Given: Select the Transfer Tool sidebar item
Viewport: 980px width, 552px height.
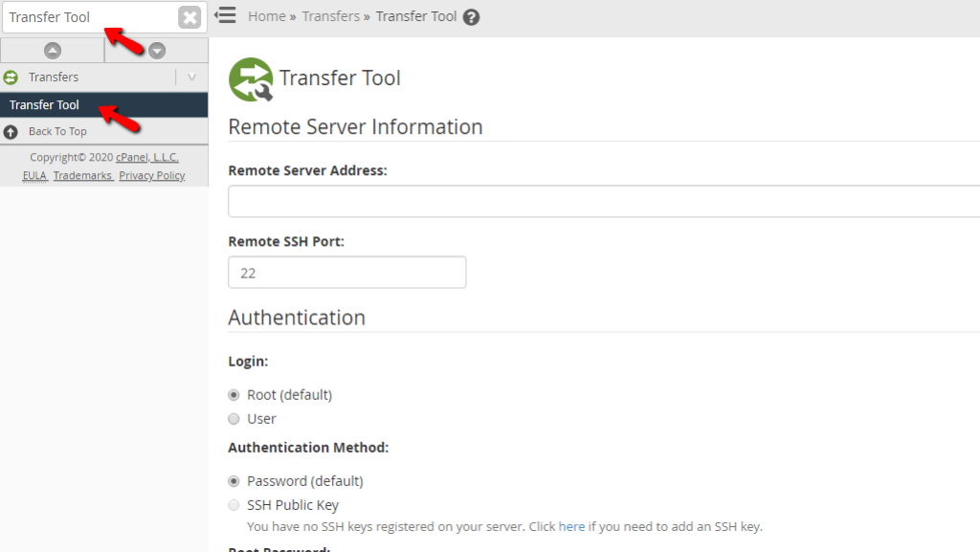Looking at the screenshot, I should click(103, 105).
